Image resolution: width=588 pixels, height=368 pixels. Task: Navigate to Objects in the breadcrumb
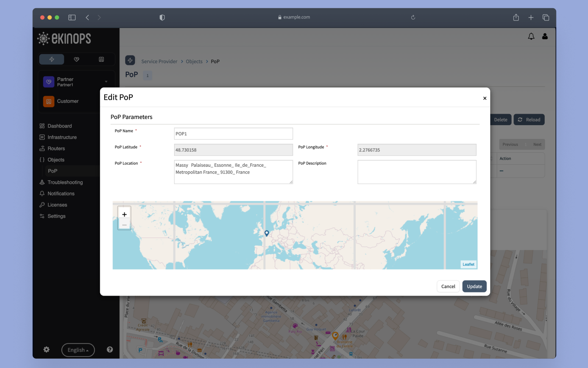point(194,61)
